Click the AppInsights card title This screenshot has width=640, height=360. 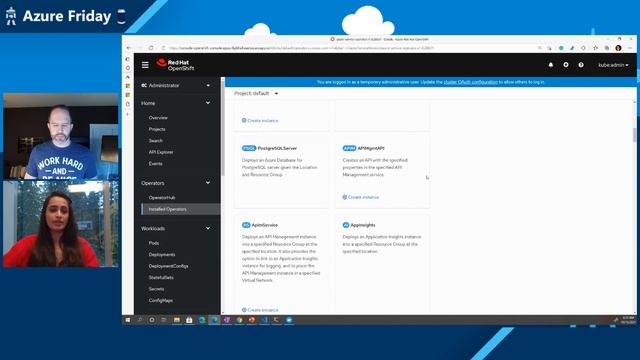pos(363,225)
